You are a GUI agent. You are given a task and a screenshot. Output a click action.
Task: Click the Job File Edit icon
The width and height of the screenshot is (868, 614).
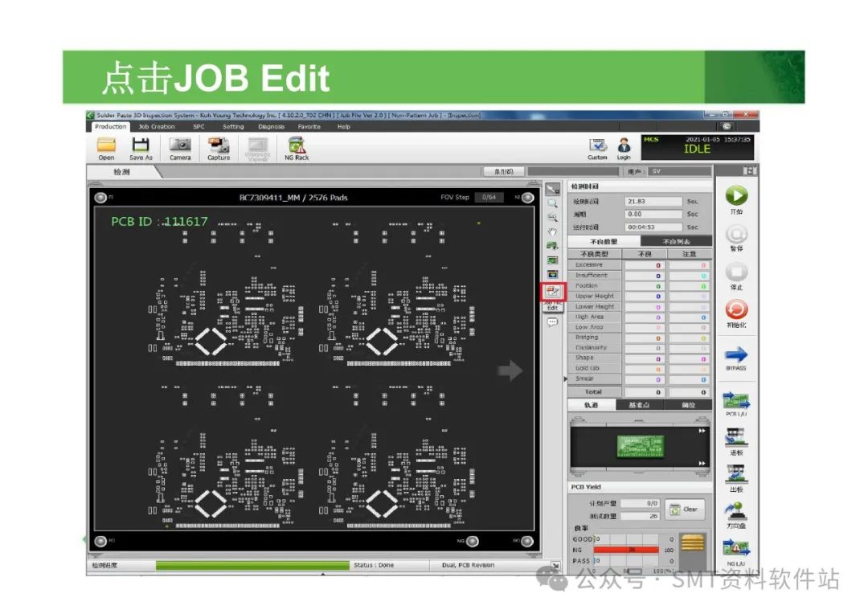[x=552, y=291]
